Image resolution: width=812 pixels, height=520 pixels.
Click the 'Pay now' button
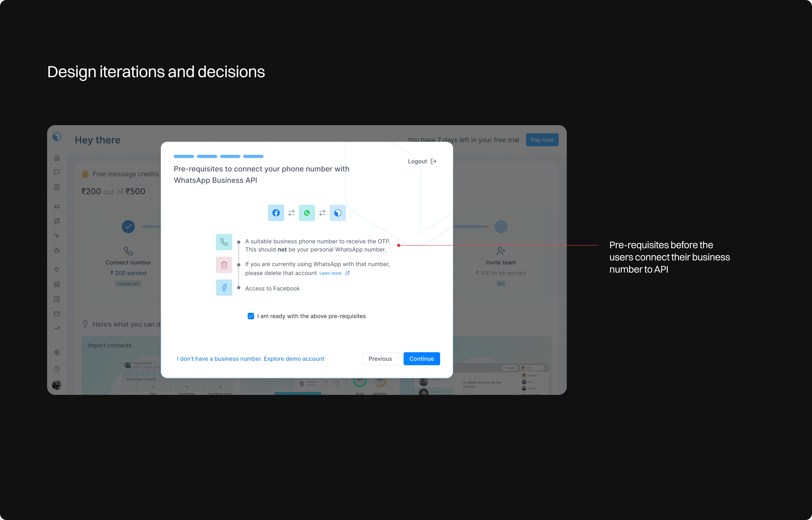point(542,140)
